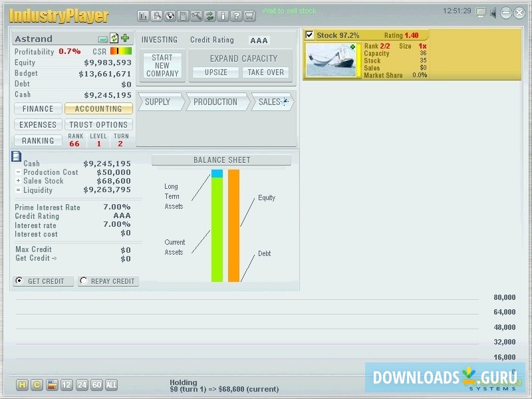The width and height of the screenshot is (532, 399).
Task: Switch to the FINANCE tab
Action: [x=38, y=108]
